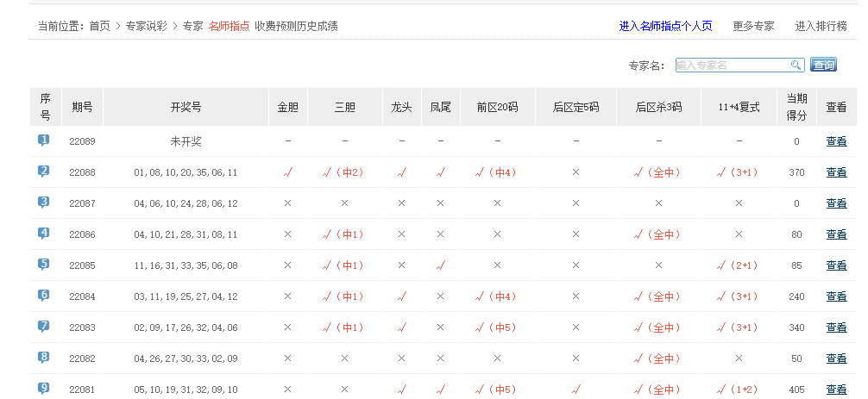Go to 进入排行榜 ranking link
The height and width of the screenshot is (399, 868).
(821, 26)
